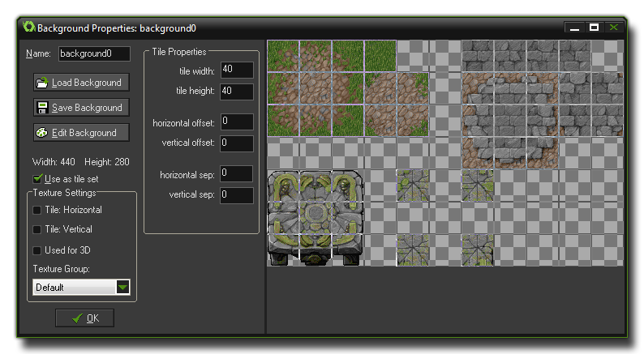
Task: Click the tile height field
Action: point(236,91)
